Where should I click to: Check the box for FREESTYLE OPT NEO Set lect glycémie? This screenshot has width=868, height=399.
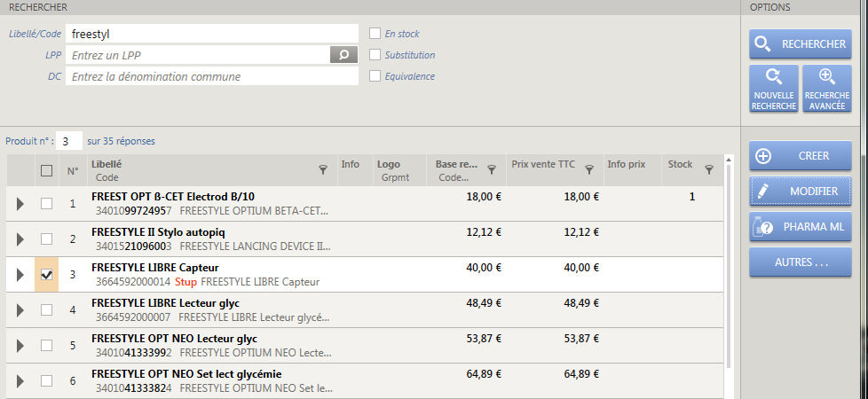(46, 380)
